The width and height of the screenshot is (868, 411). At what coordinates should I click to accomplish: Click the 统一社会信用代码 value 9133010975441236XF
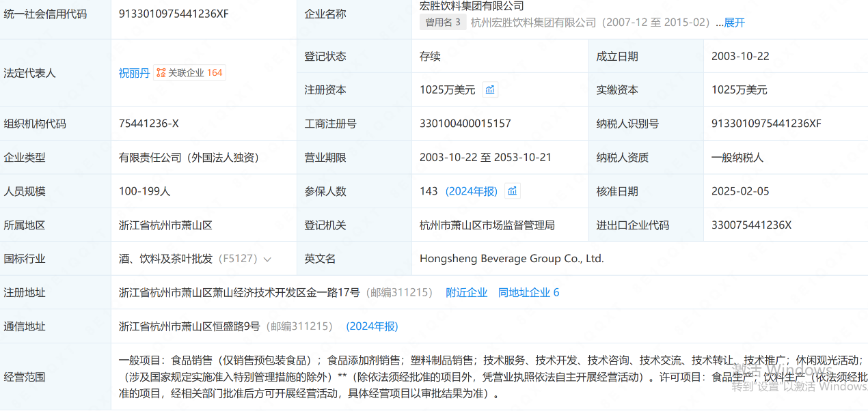pyautogui.click(x=174, y=13)
